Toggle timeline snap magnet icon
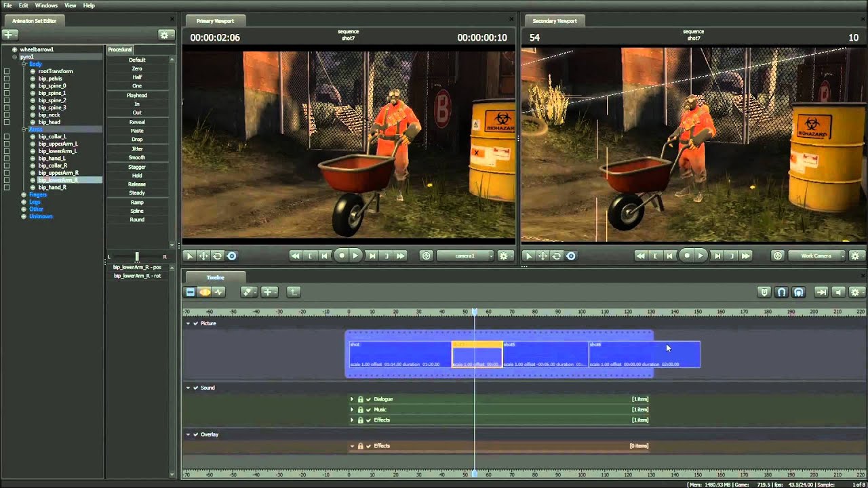The image size is (868, 488). tap(781, 292)
